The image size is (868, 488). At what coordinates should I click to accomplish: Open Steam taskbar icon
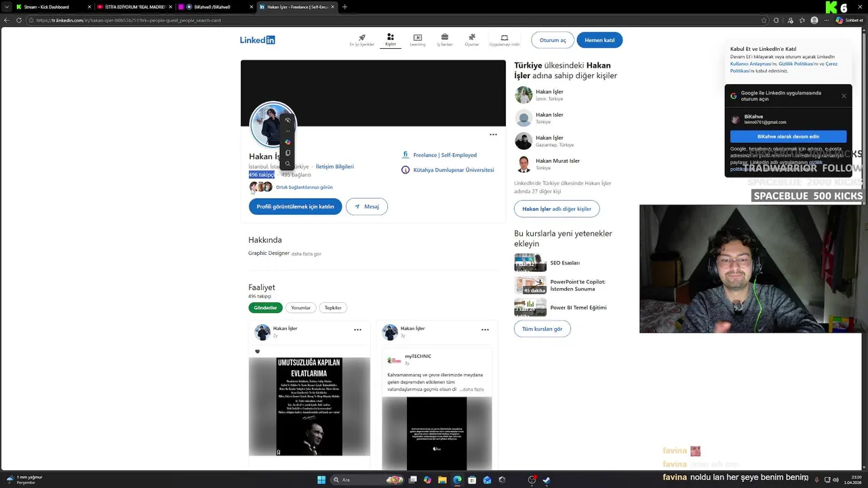pos(547,480)
